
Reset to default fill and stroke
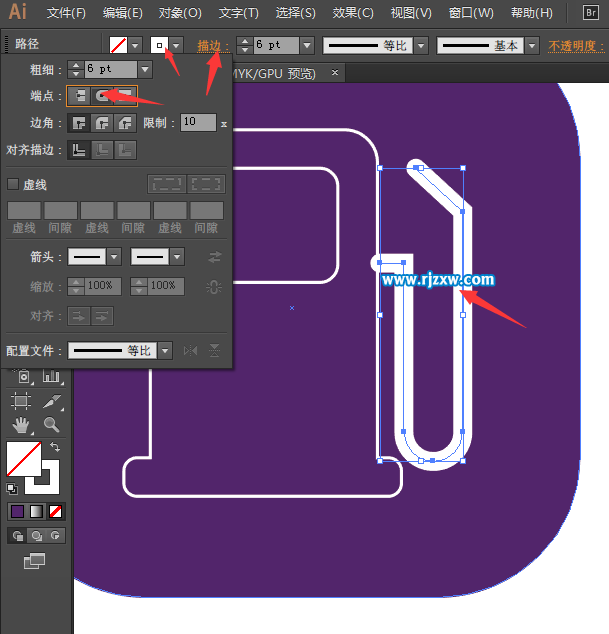12,489
